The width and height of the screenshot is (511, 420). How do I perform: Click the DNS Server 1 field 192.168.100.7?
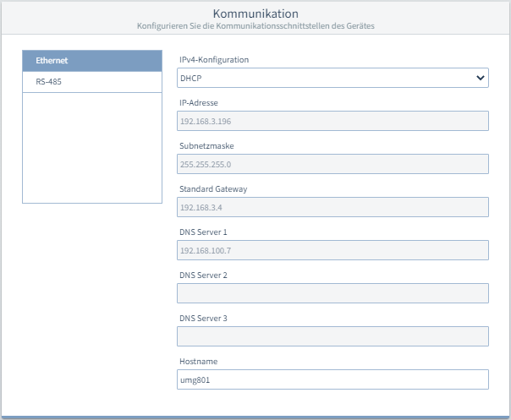332,250
